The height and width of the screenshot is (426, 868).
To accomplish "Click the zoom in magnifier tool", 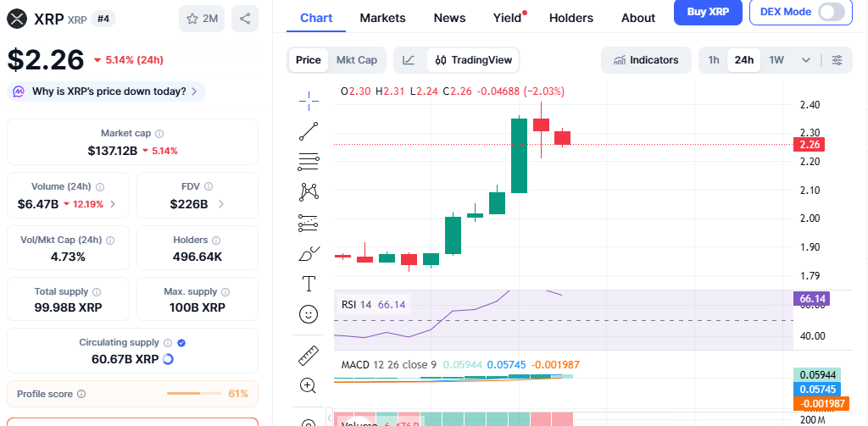I will tap(309, 386).
